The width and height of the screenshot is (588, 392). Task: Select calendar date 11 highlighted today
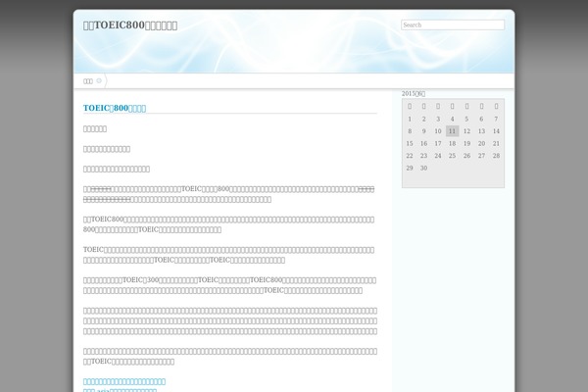tap(452, 131)
